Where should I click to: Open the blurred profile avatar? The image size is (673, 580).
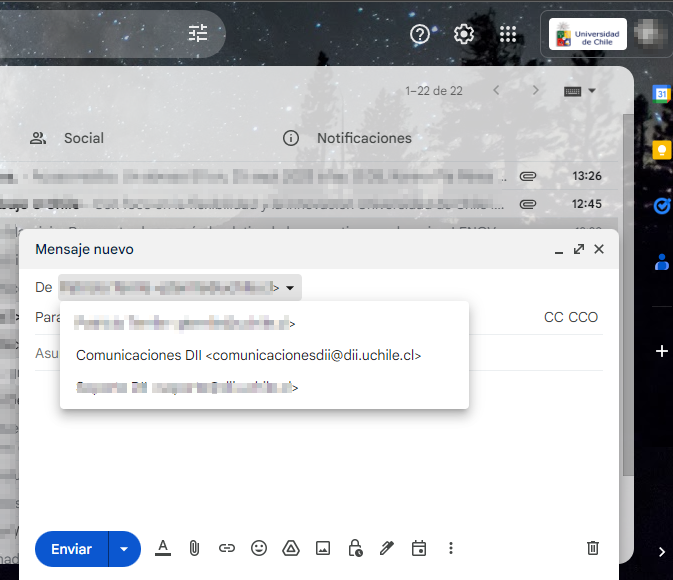click(x=651, y=34)
